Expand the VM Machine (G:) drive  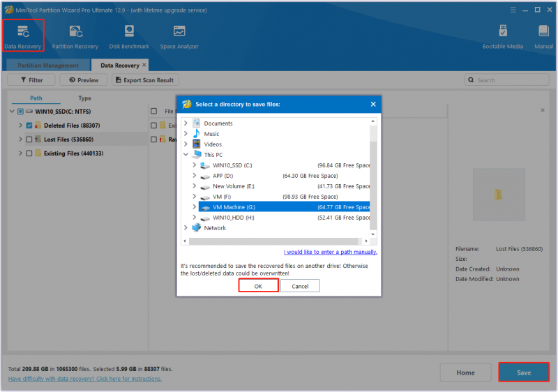195,206
